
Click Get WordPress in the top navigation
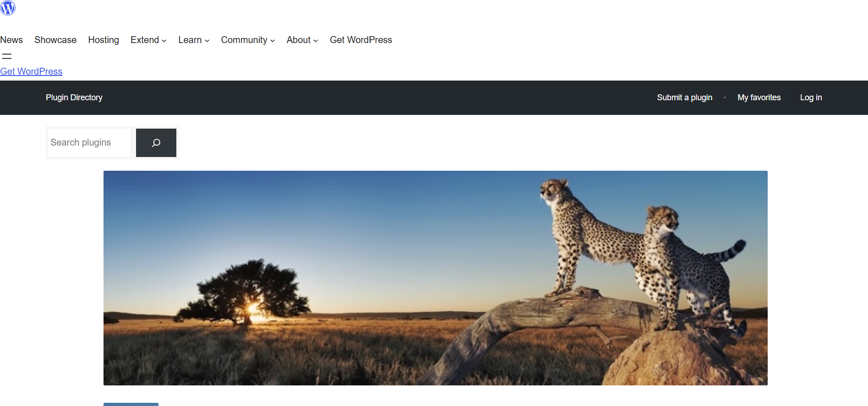[361, 40]
